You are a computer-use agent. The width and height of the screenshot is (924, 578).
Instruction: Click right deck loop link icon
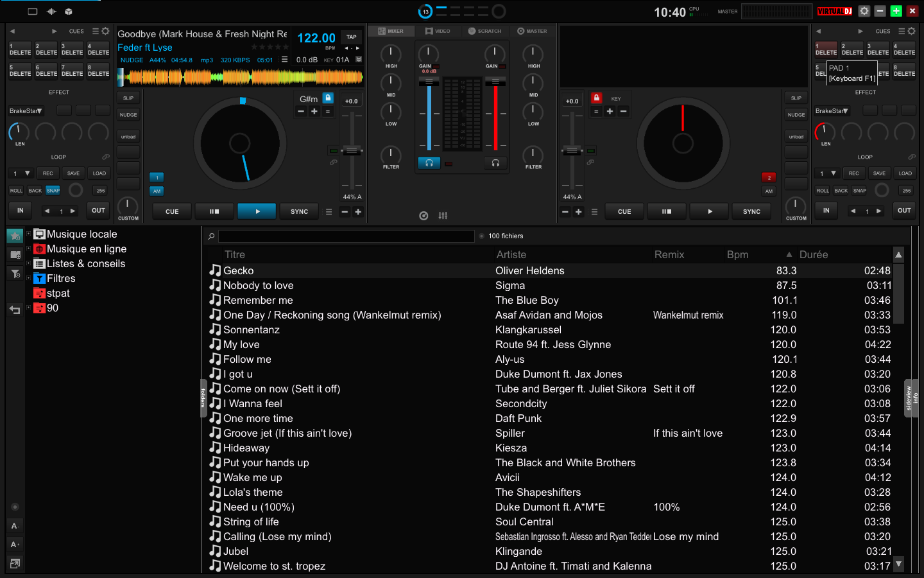pyautogui.click(x=912, y=157)
